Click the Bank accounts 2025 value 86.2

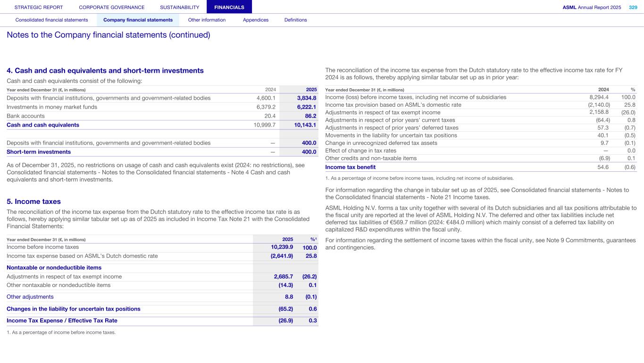(x=307, y=116)
